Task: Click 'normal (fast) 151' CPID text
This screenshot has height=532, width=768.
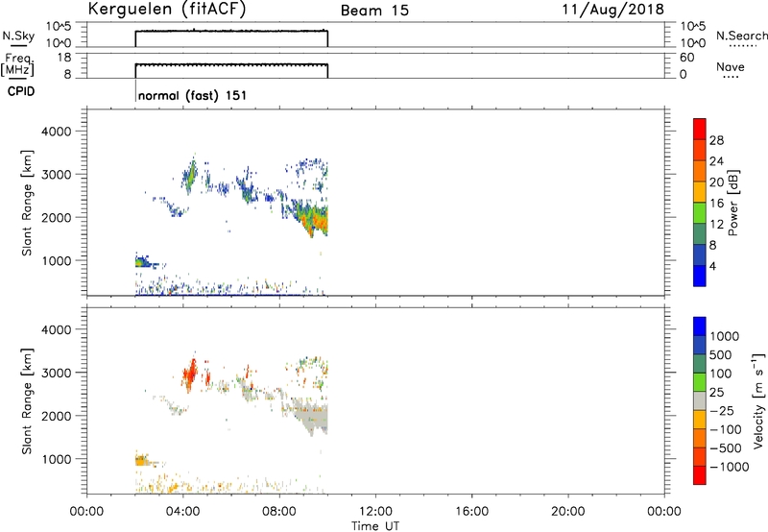Action: click(192, 95)
